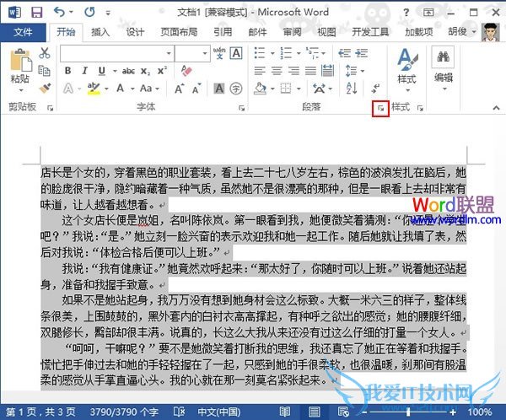The image size is (506, 420).
Task: Apply bulleted list
Action: click(x=260, y=53)
